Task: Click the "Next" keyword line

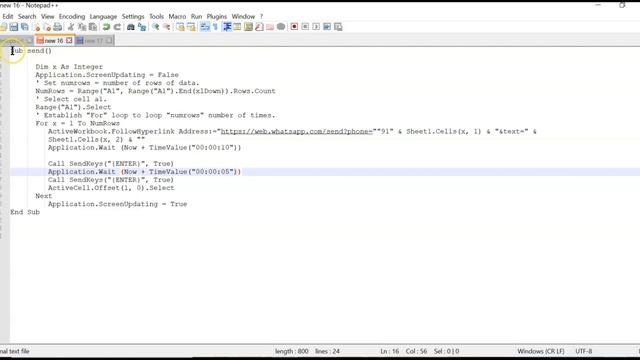Action: click(x=44, y=196)
